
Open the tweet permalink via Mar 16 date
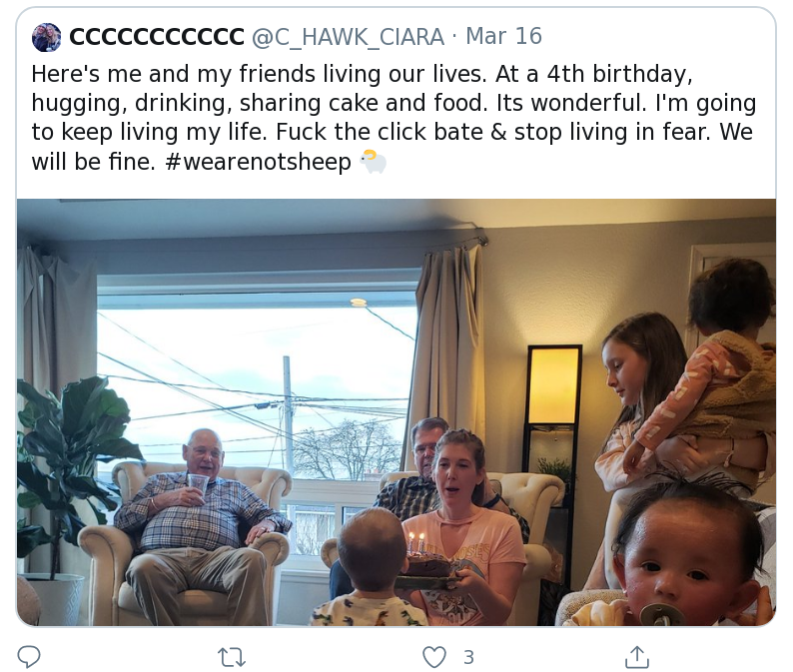tap(504, 37)
